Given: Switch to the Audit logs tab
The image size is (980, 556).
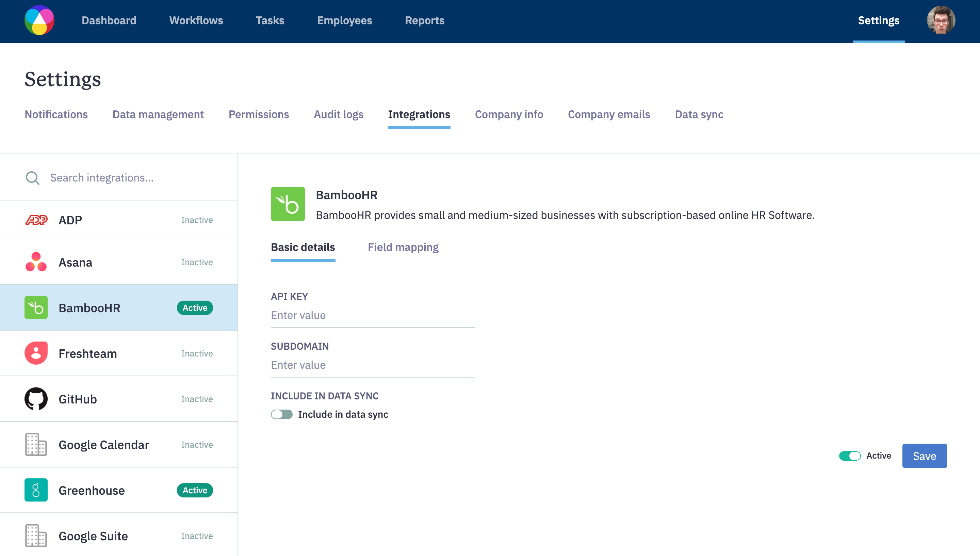Looking at the screenshot, I should (x=339, y=114).
